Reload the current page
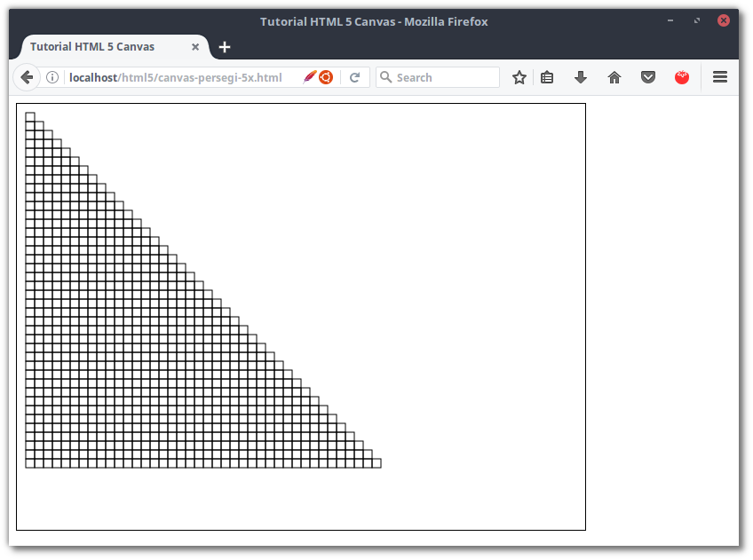753x560 pixels. [x=354, y=77]
